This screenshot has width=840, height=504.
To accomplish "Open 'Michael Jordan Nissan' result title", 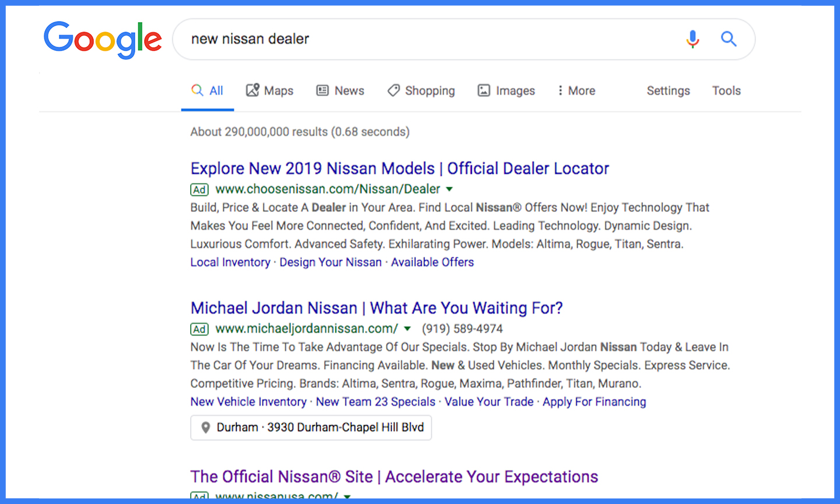I will pos(377,308).
